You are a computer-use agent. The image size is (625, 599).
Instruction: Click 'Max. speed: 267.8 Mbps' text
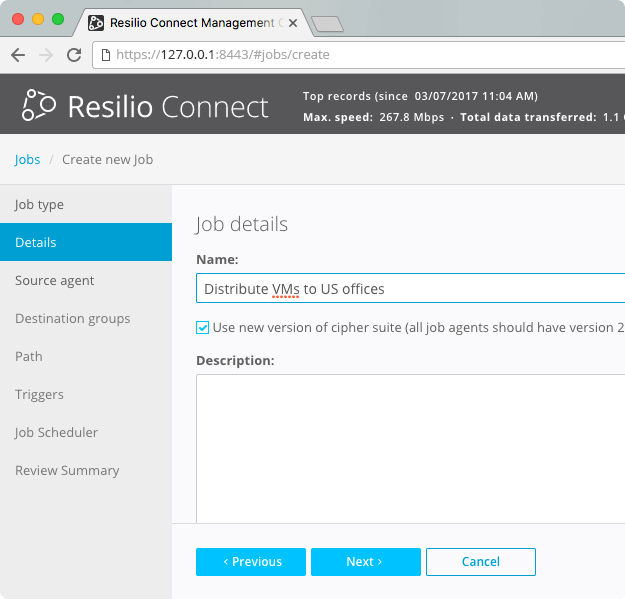tap(373, 117)
